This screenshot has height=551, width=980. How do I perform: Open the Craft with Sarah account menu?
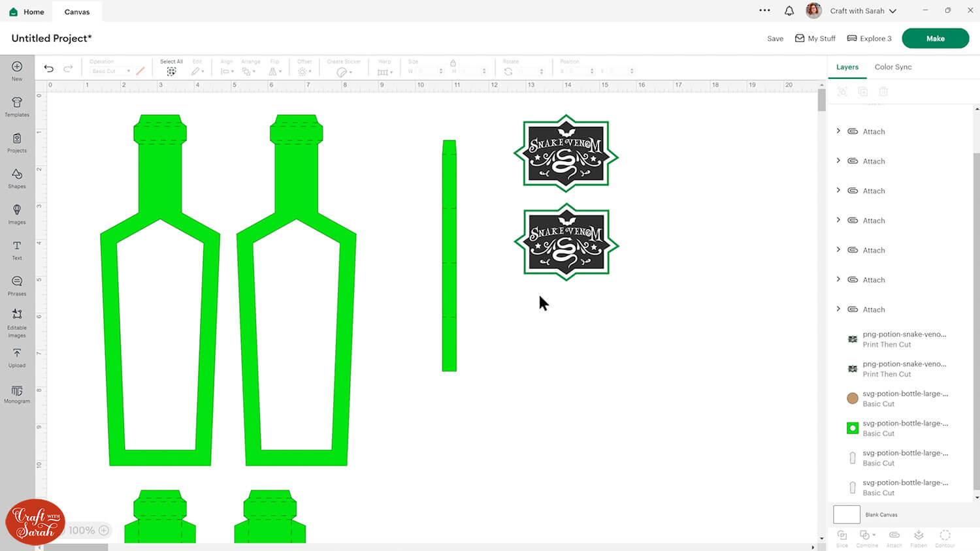tap(863, 11)
